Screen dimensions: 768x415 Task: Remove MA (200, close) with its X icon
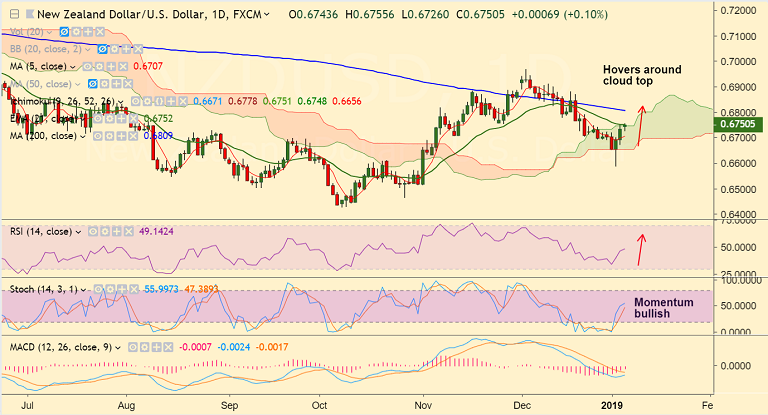(133, 136)
